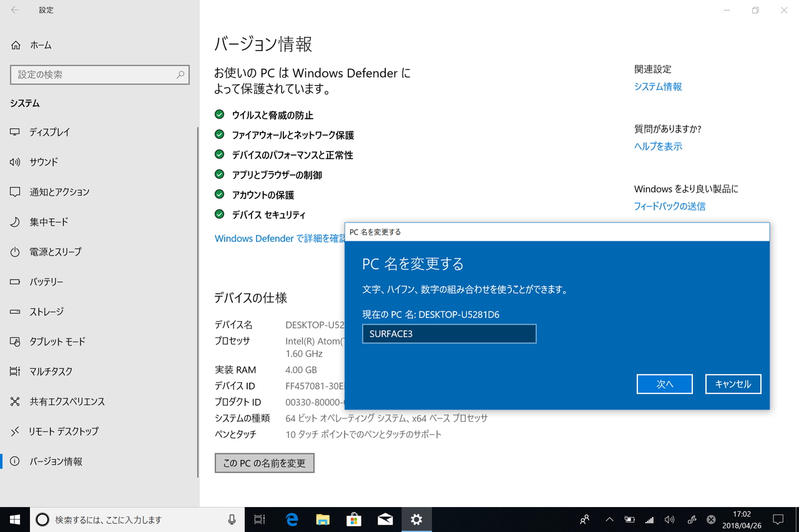The width and height of the screenshot is (799, 532).
Task: Select the バッテリー icon in the sidebar
Action: click(x=15, y=282)
